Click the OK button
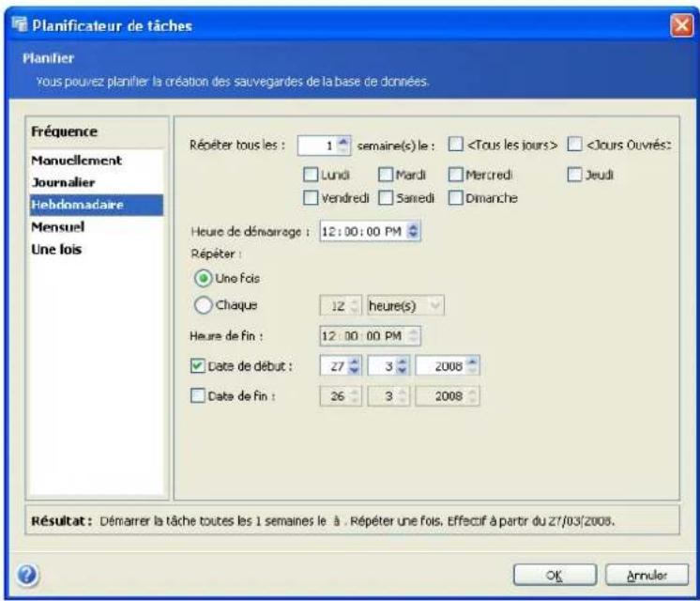The width and height of the screenshot is (700, 601). pyautogui.click(x=555, y=575)
